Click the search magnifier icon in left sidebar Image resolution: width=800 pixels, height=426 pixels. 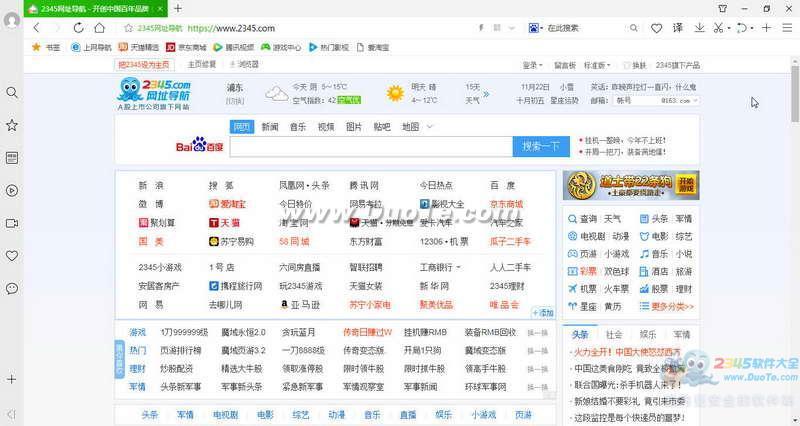coord(12,92)
